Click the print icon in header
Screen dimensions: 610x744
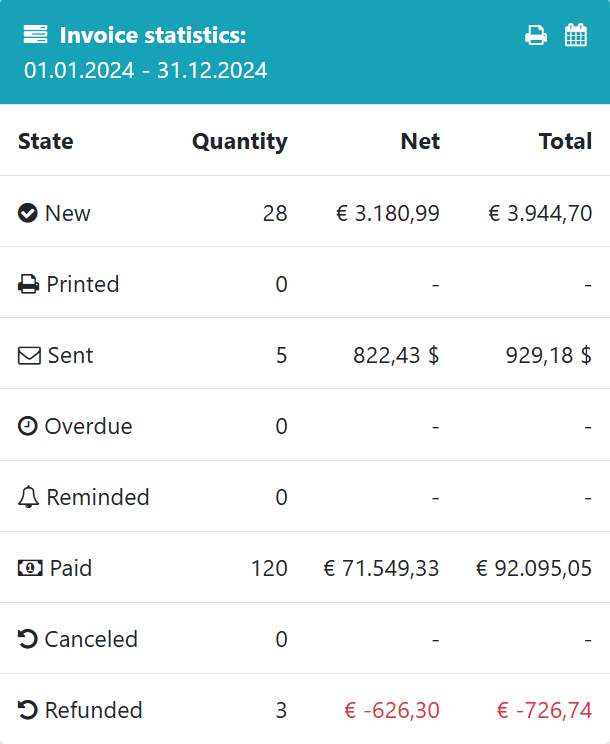(536, 35)
